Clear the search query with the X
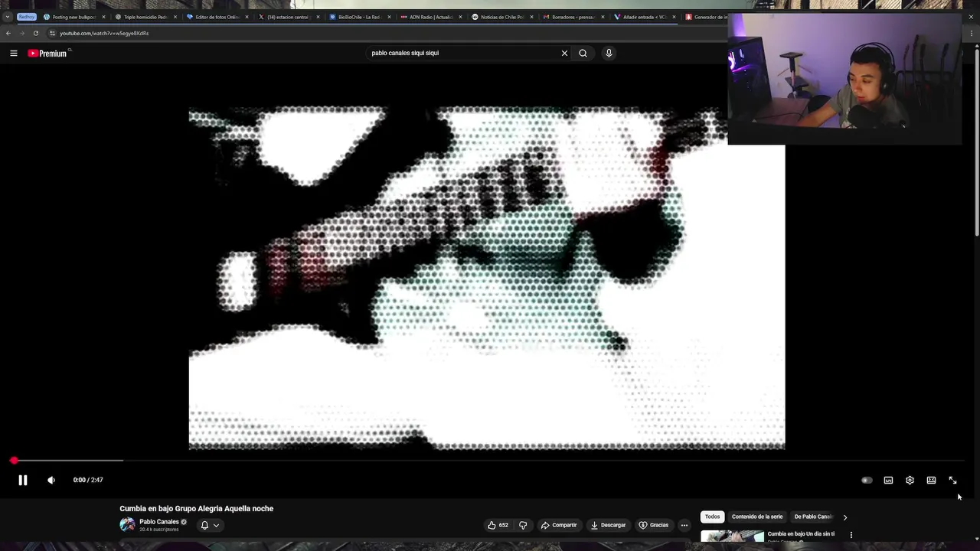Image resolution: width=980 pixels, height=551 pixels. click(565, 53)
